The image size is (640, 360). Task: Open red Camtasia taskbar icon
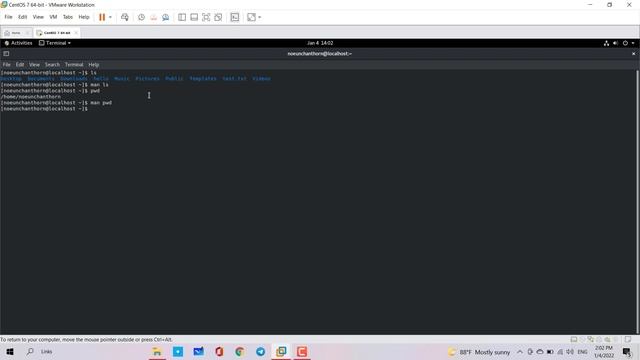[302, 351]
